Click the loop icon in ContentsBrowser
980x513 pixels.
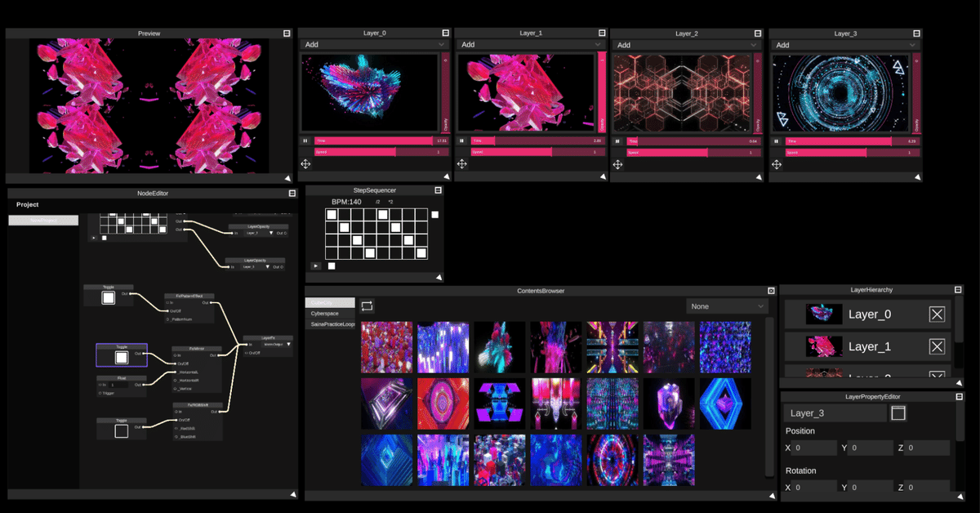click(366, 305)
